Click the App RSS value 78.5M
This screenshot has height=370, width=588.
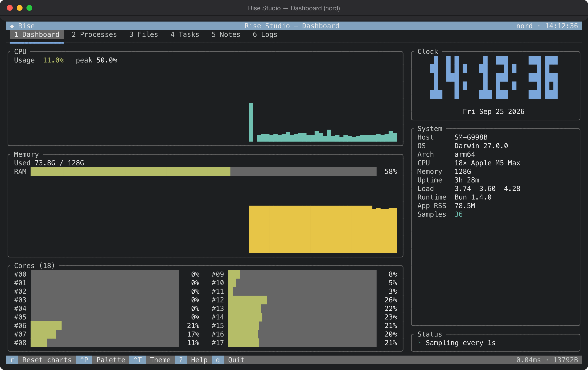tap(465, 206)
